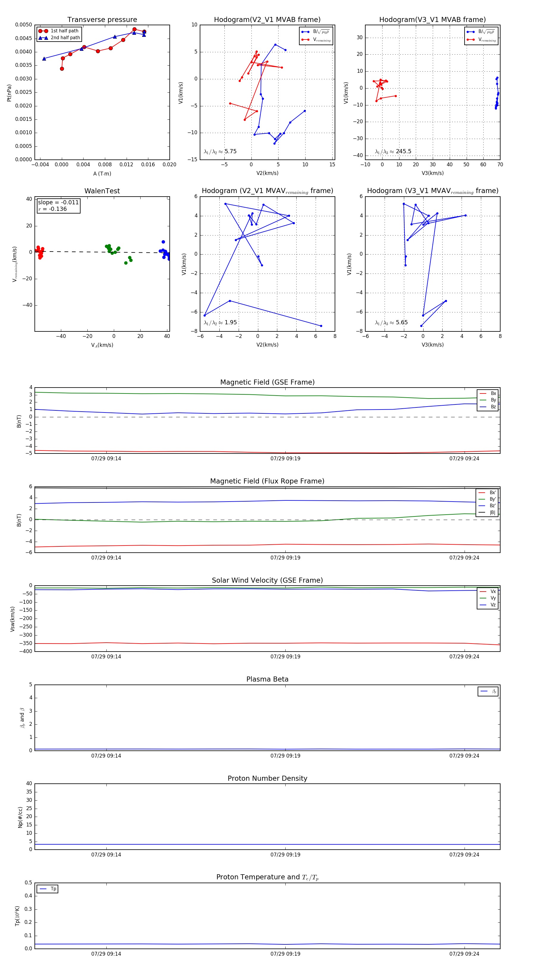This screenshot has height=980, width=535.
Task: Click the 'Transverse pressure' plot title
Action: [x=102, y=20]
